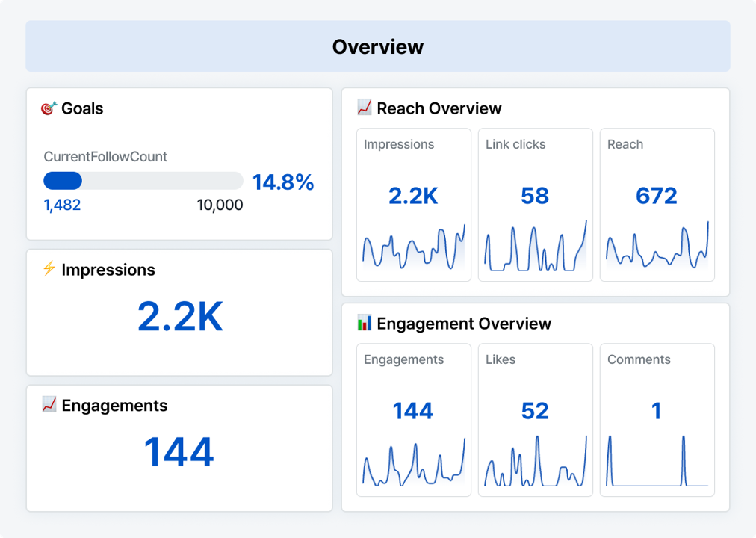Viewport: 756px width, 538px height.
Task: Click the 10,000 goal target value
Action: [x=220, y=205]
